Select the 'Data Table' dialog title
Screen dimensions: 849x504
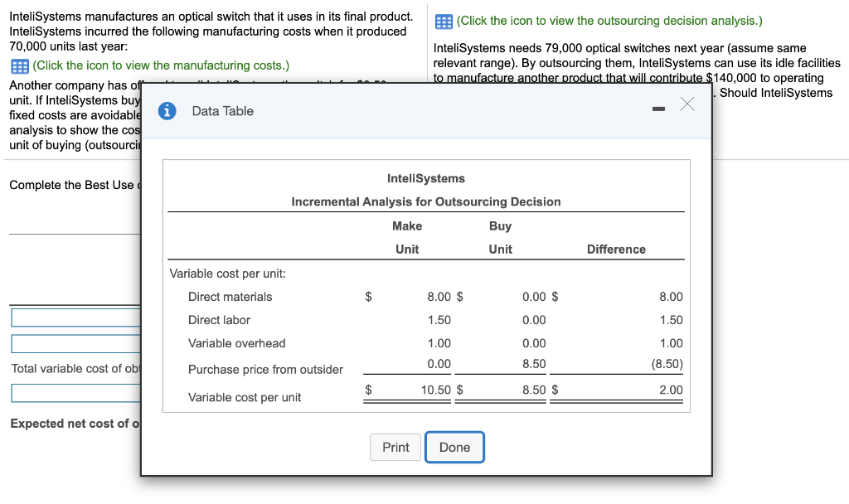pos(222,111)
